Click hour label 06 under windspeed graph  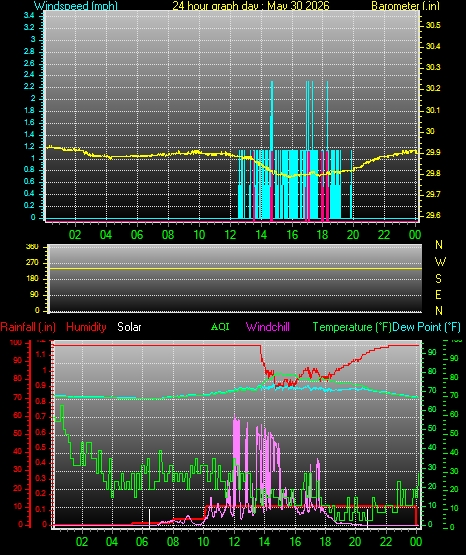[x=137, y=235]
